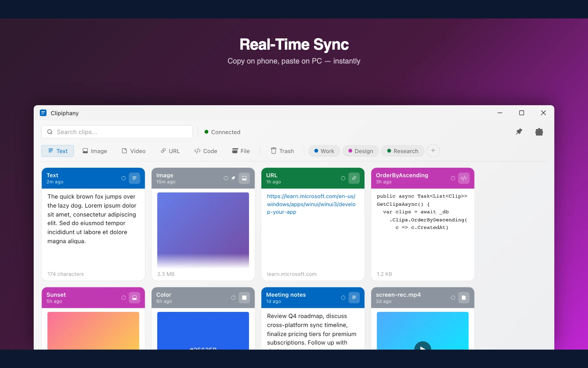Click the link type icon on URL card

click(x=354, y=178)
